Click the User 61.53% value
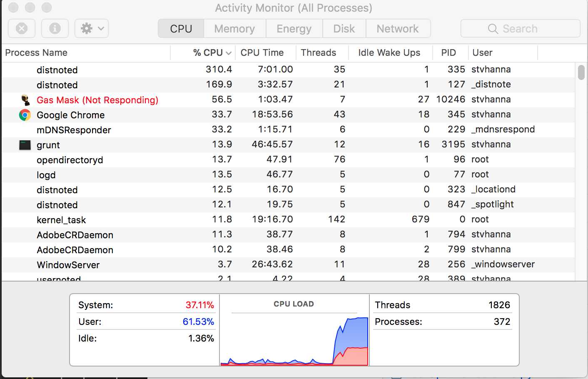 (x=198, y=322)
